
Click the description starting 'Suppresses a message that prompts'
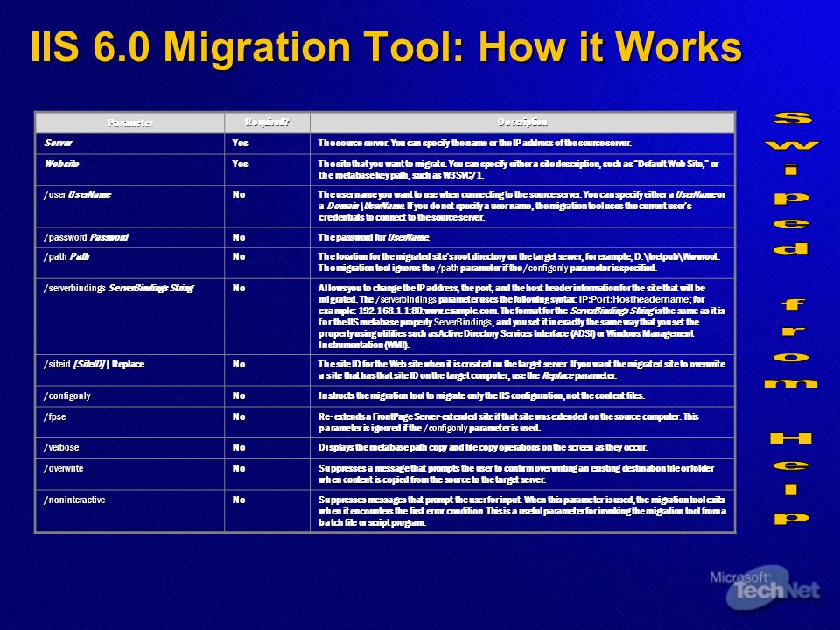click(x=516, y=474)
